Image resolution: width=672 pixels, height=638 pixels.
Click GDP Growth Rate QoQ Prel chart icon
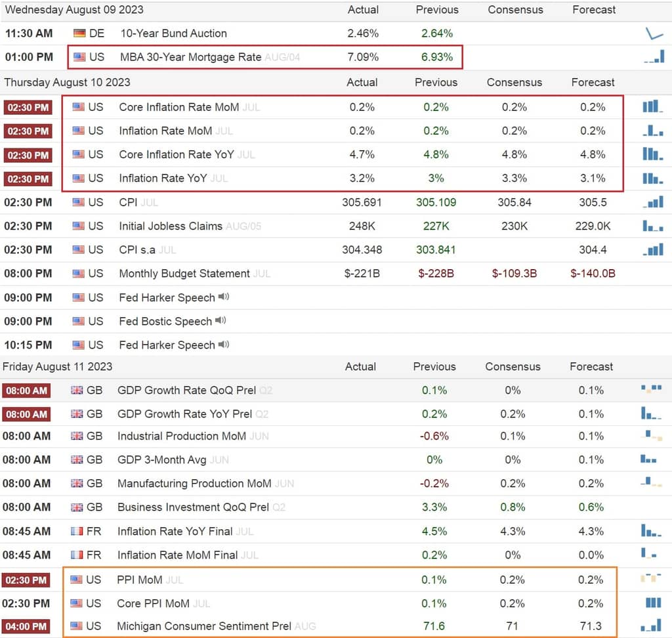(x=652, y=389)
